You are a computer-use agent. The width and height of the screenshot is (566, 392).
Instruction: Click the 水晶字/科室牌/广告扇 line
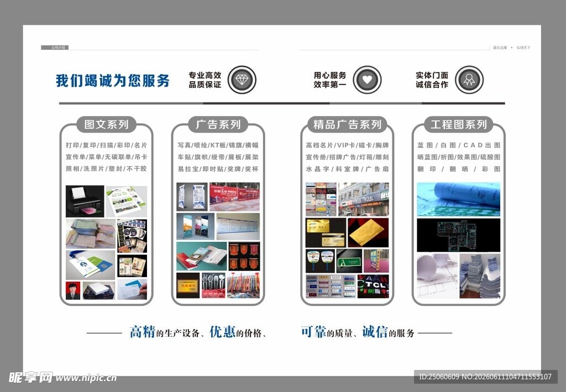pyautogui.click(x=347, y=169)
